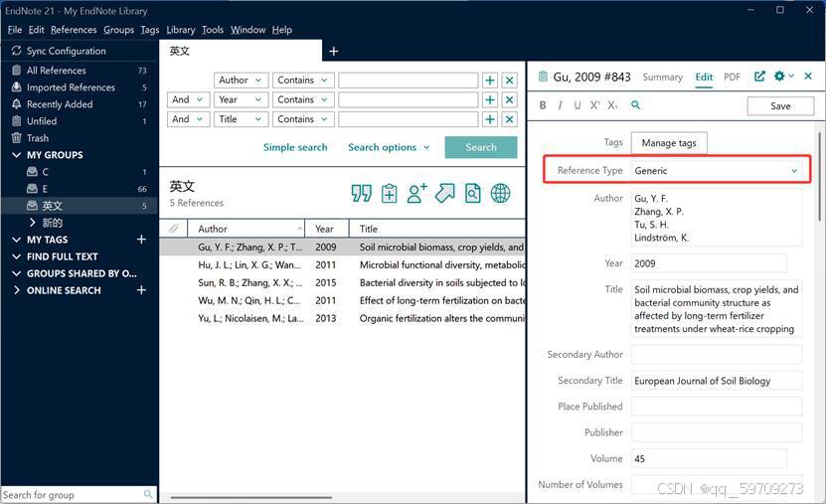
Task: Collapse the FIND FULL TEXT section
Action: (16, 256)
